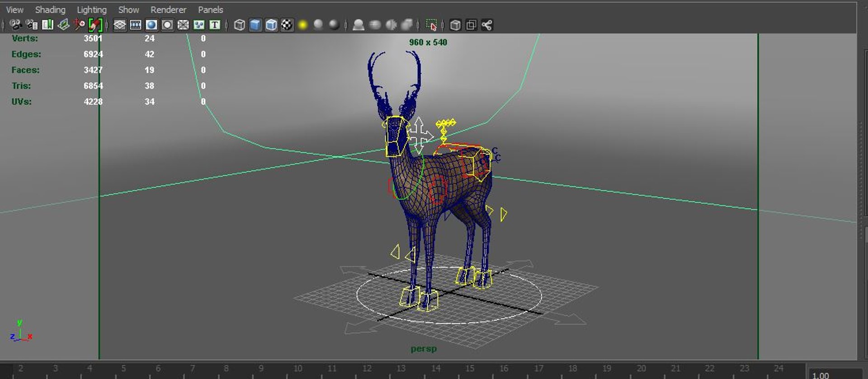
Task: Click the Select Camera icon
Action: (x=16, y=25)
